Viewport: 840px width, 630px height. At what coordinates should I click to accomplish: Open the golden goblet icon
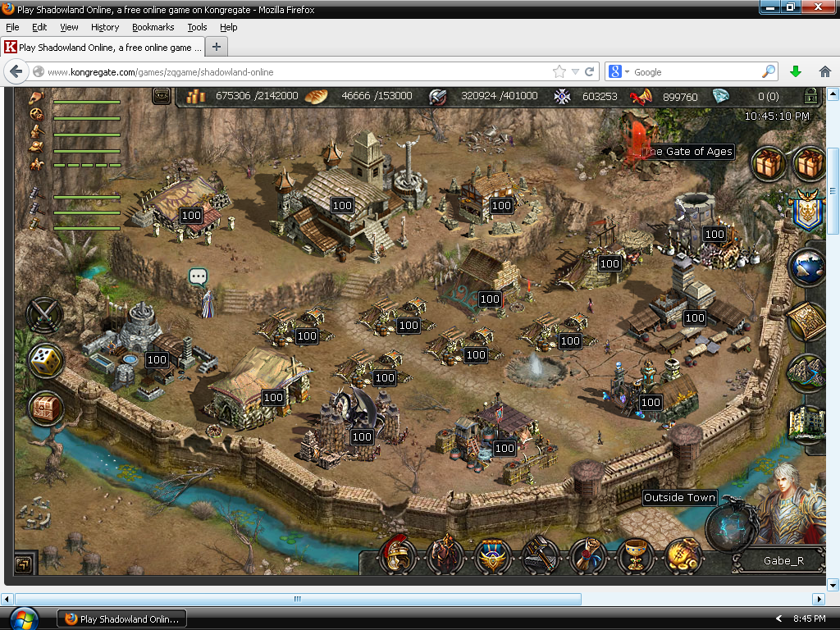point(635,556)
